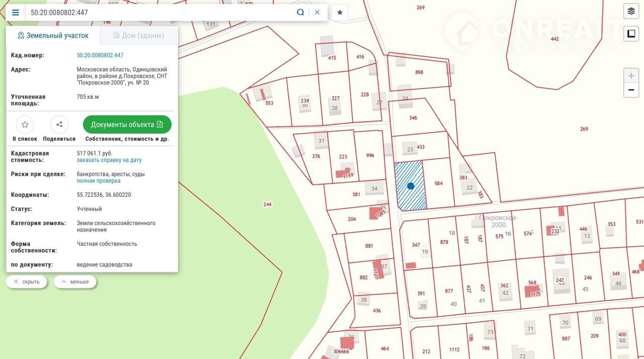The image size is (644, 359).
Task: Open the map measurement tool icon
Action: pos(631,34)
